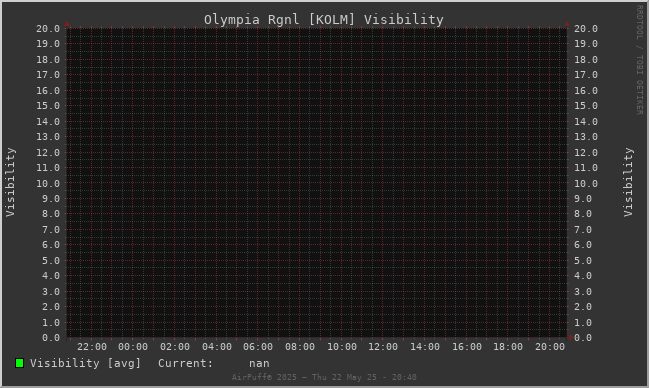Click the left vertical Visibility axis title
This screenshot has height=388, width=649.
coord(10,182)
